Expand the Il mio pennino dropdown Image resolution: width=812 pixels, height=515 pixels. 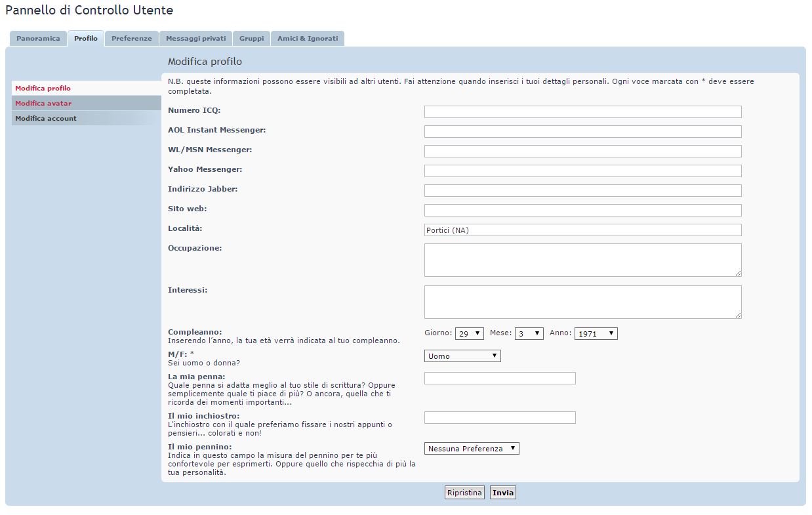(472, 449)
